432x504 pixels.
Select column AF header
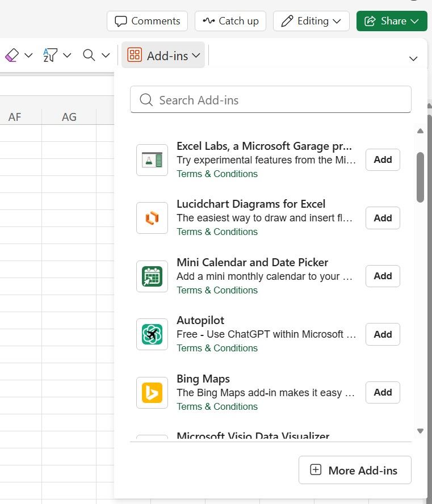[x=15, y=117]
